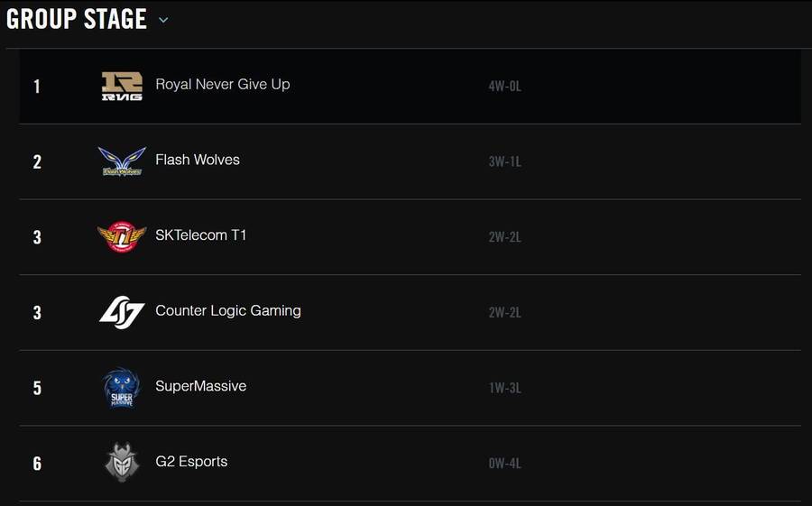Select the SKTelecom T1 team logo
This screenshot has width=812, height=506.
[122, 236]
